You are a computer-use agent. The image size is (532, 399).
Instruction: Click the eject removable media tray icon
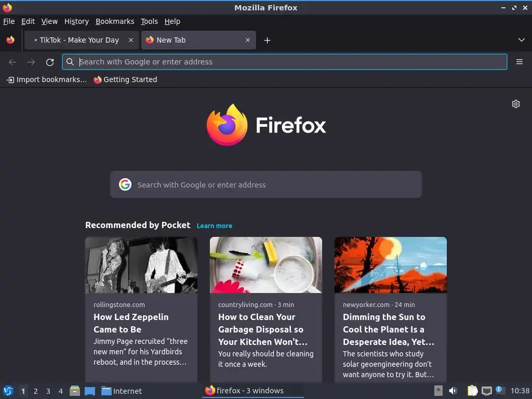438,391
